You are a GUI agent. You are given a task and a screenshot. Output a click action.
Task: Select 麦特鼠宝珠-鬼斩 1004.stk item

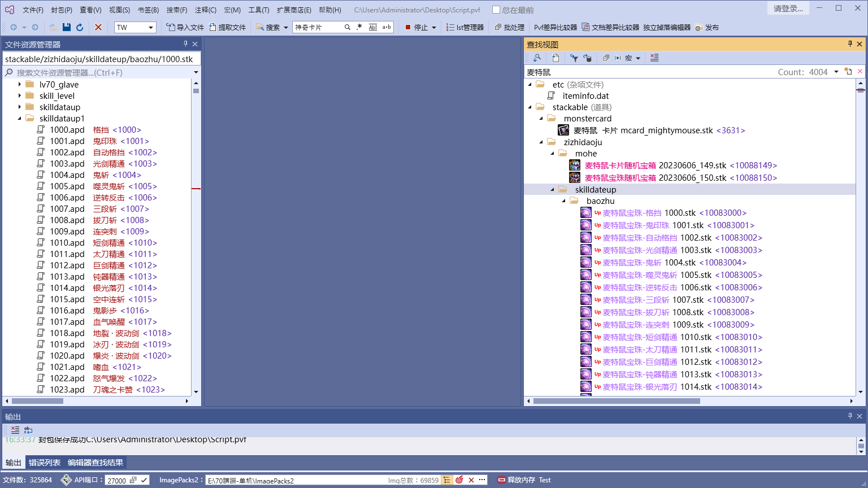(x=663, y=263)
